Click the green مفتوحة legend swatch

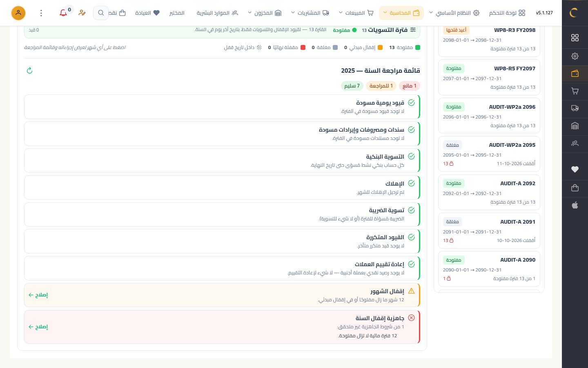(418, 47)
